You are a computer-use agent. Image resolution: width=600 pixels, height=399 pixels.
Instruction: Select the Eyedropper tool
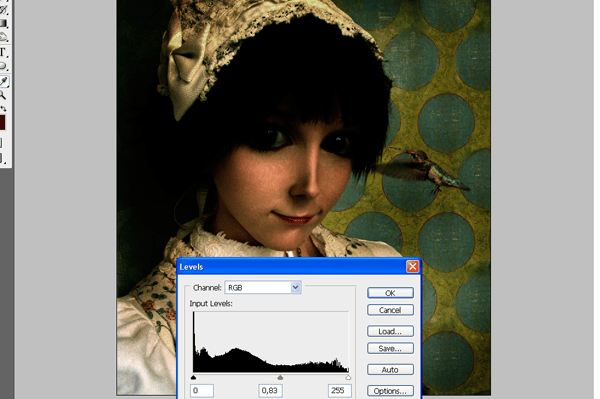point(4,81)
